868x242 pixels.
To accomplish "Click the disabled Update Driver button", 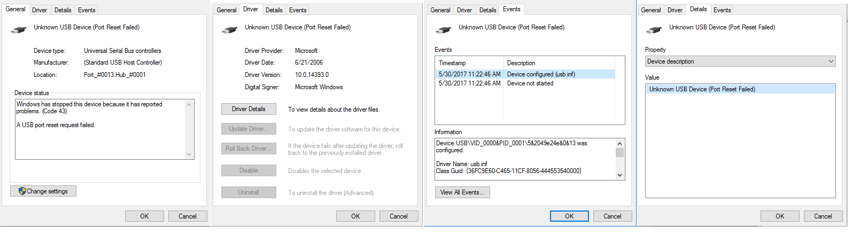I will click(249, 129).
